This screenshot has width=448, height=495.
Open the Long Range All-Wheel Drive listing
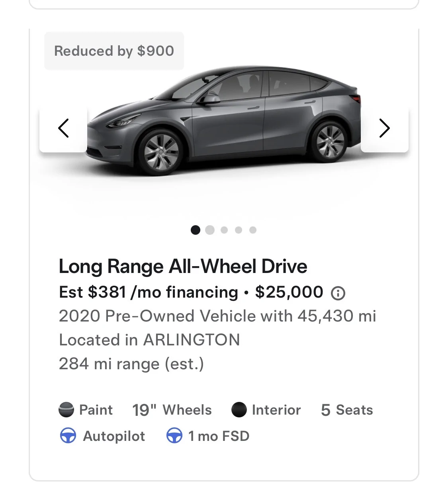point(183,267)
